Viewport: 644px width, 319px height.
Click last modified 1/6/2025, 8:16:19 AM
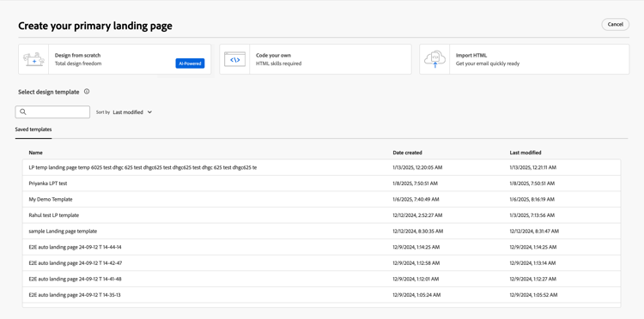pyautogui.click(x=532, y=199)
